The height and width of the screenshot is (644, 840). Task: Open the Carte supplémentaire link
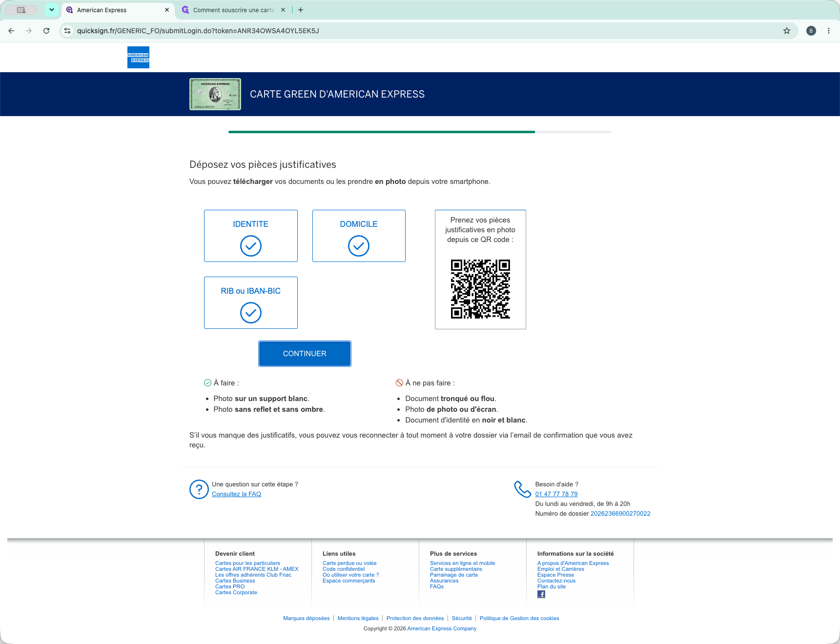(x=456, y=569)
